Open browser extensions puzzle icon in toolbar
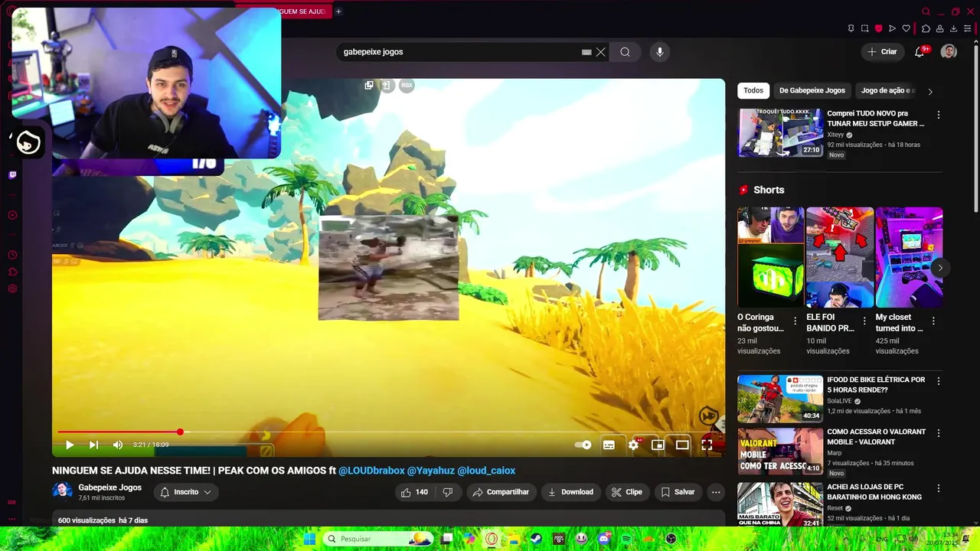 [926, 28]
